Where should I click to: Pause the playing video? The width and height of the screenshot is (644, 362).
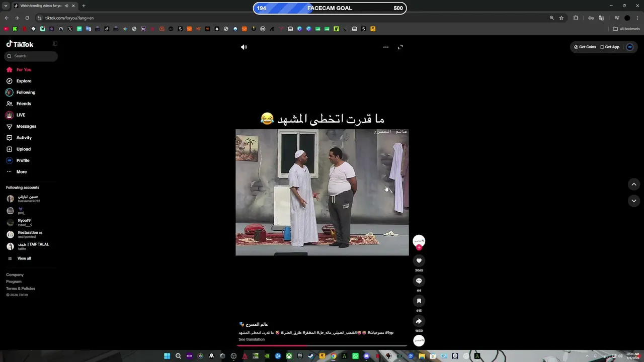coord(322,193)
